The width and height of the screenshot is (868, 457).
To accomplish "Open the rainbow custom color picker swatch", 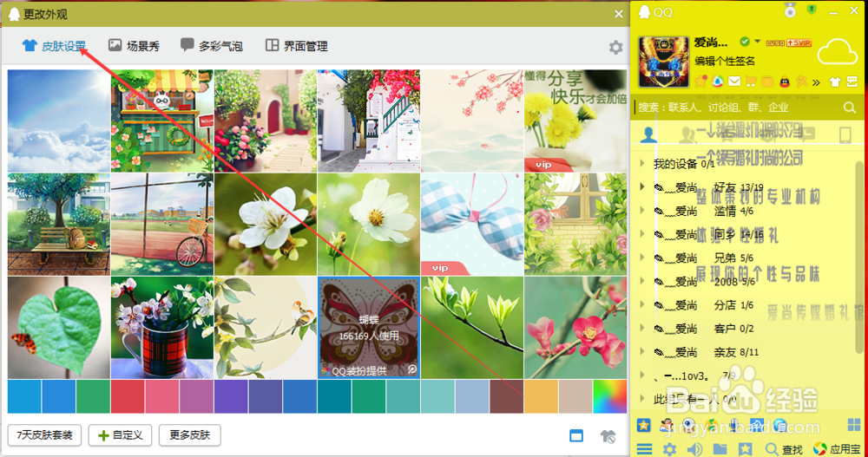I will [610, 396].
